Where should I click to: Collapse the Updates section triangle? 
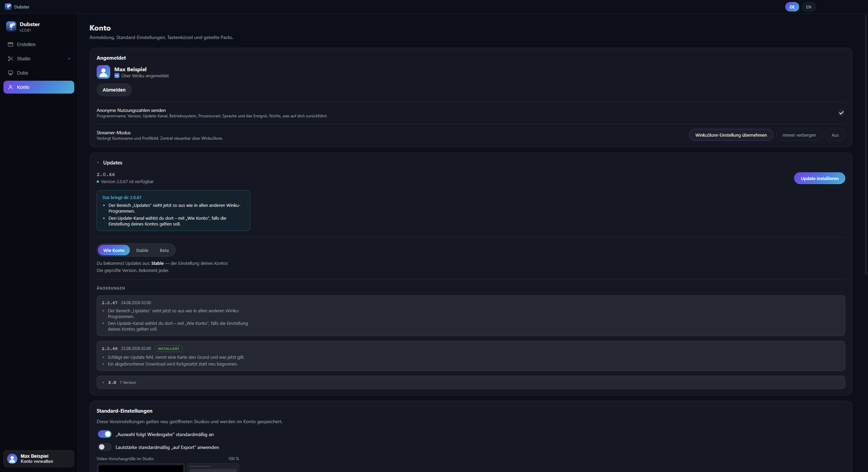click(98, 163)
